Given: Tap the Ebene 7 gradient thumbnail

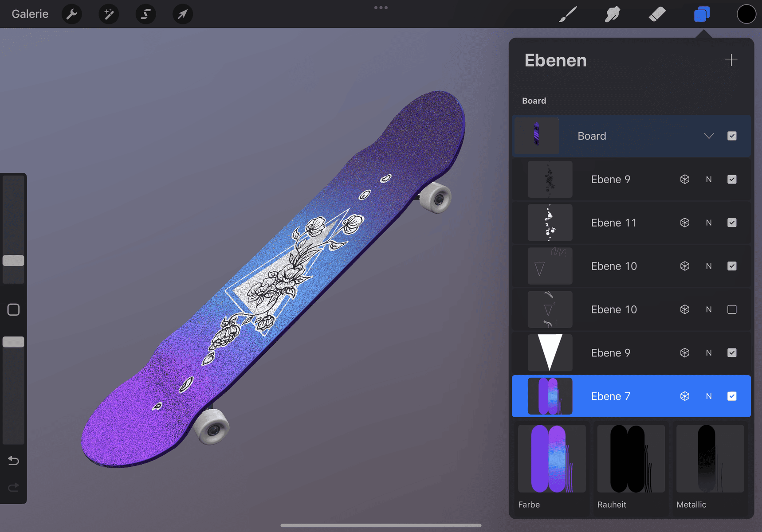Looking at the screenshot, I should click(550, 396).
